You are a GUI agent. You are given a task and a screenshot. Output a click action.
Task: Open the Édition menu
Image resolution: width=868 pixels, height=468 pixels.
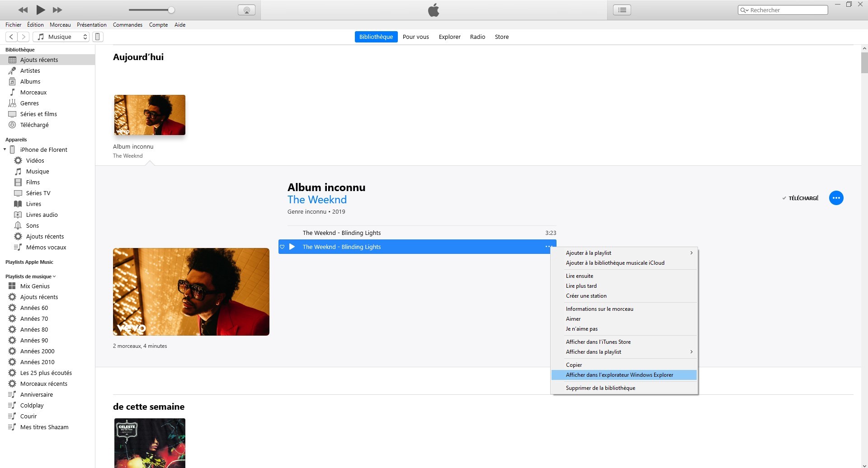pos(35,25)
